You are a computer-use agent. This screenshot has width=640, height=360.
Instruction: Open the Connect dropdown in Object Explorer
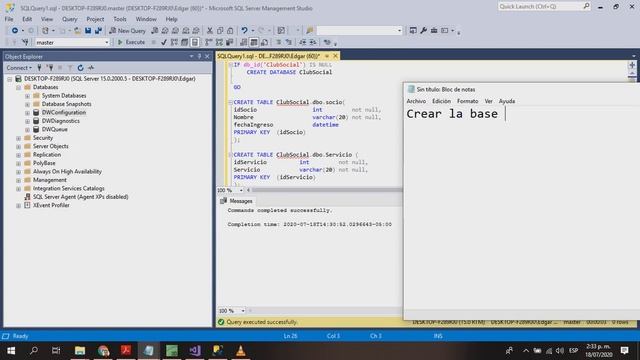click(19, 68)
